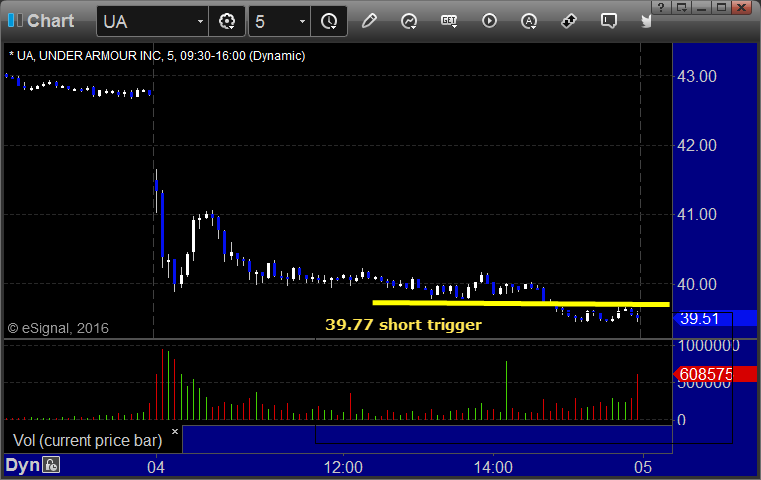This screenshot has height=480, width=761.
Task: Toggle the lock icon next to Dyn
Action: point(51,465)
